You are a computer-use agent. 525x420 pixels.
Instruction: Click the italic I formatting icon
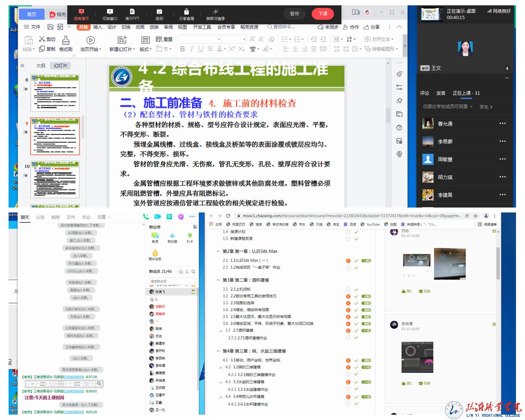(x=191, y=49)
